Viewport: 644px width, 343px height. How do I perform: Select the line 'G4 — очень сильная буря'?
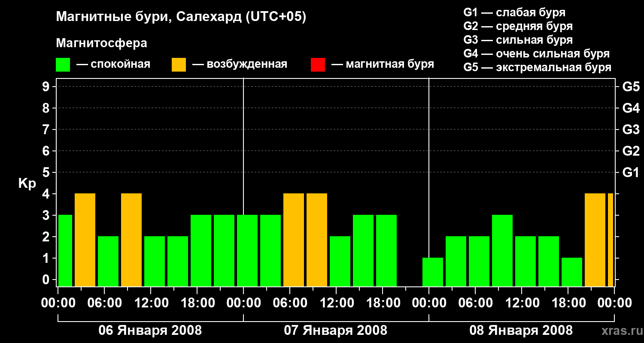click(537, 54)
